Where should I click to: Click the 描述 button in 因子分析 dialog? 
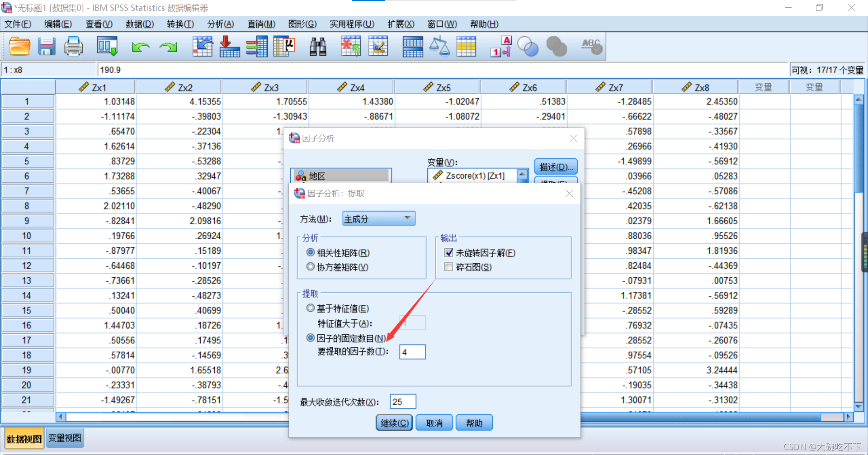point(556,167)
